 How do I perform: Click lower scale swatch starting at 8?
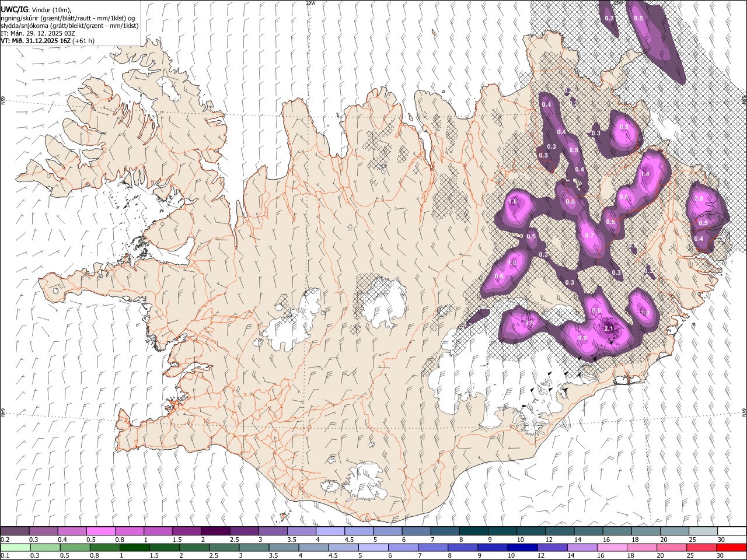[x=463, y=547]
